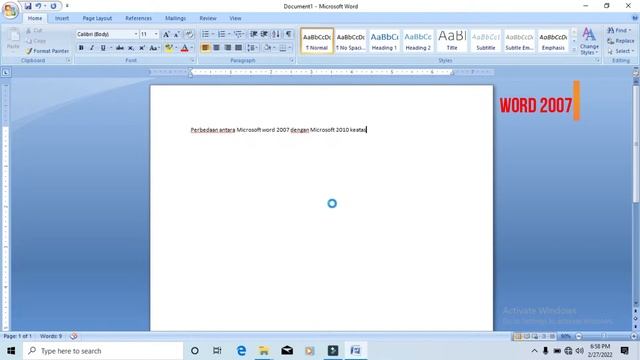
Task: Clear formatting with eraser icon
Action: click(189, 35)
